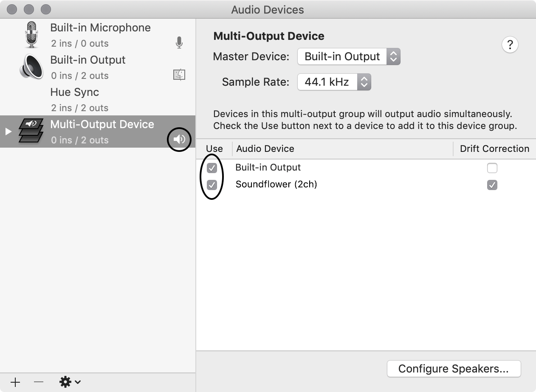536x392 pixels.
Task: Click the help question mark button
Action: [x=510, y=45]
